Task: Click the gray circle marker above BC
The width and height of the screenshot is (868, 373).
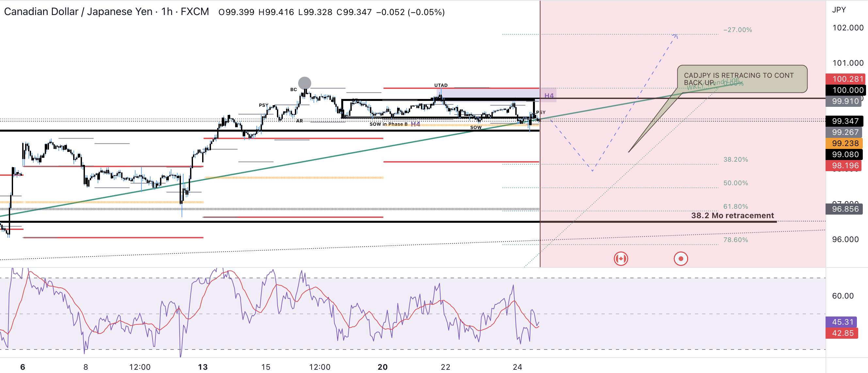Action: click(x=305, y=83)
